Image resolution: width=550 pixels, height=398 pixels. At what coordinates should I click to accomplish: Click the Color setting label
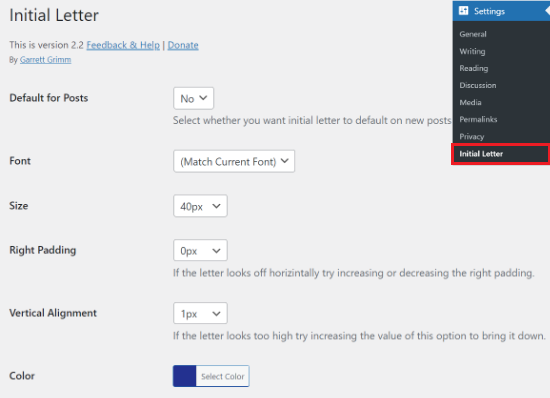pyautogui.click(x=22, y=376)
